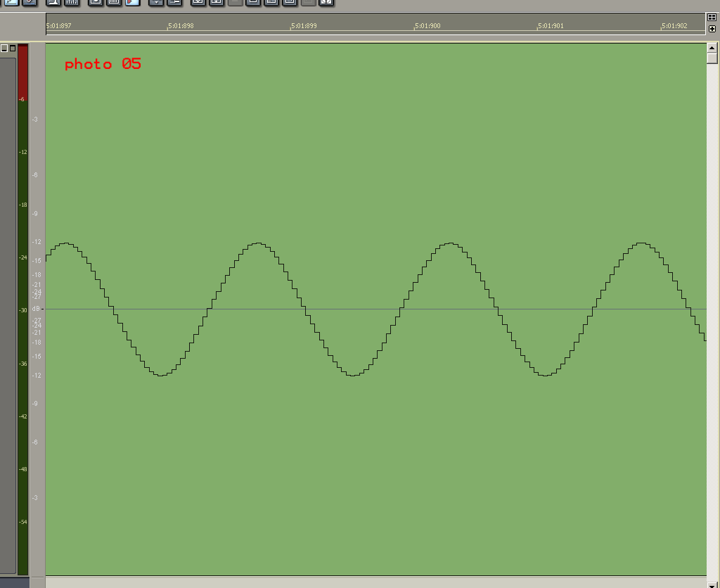The width and height of the screenshot is (720, 588).
Task: Click the four-pane grid icon beside the ruler
Action: (x=712, y=18)
